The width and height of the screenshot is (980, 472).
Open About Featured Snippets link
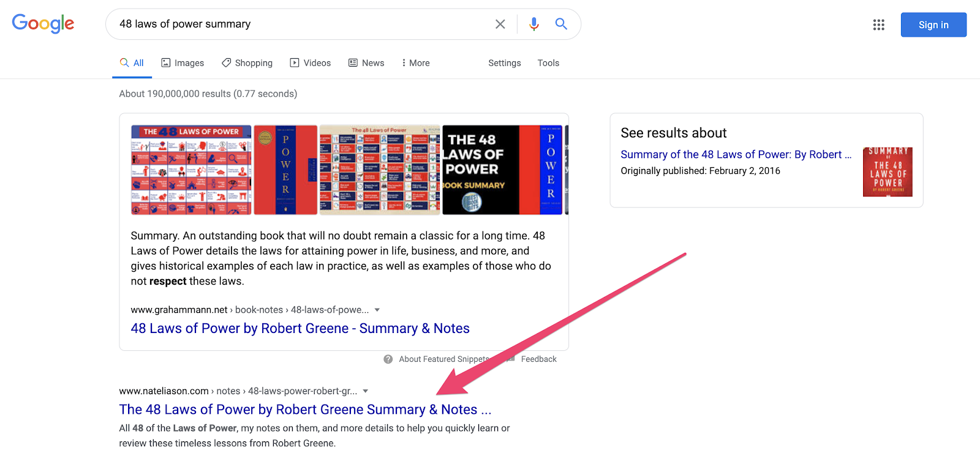click(x=445, y=359)
